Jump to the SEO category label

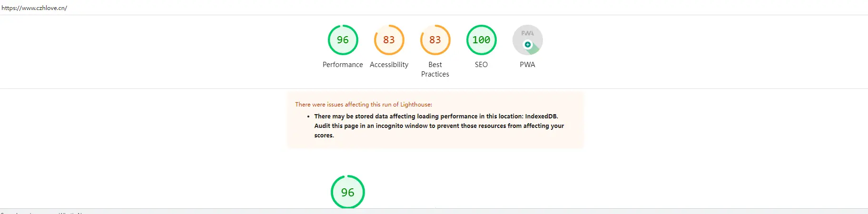click(481, 65)
